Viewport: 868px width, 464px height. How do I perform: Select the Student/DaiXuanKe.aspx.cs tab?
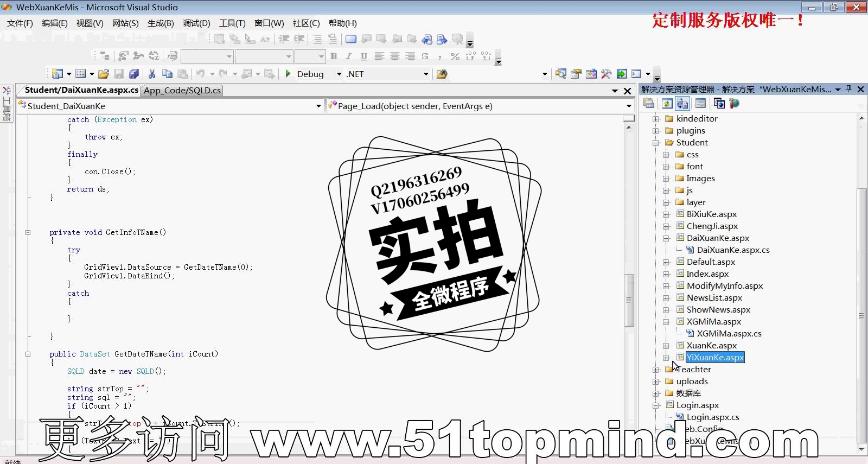(81, 90)
